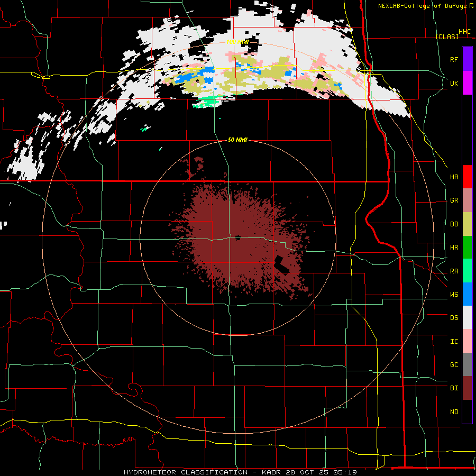Click the KABR radar site identifier
The width and height of the screenshot is (476, 476).
272,472
